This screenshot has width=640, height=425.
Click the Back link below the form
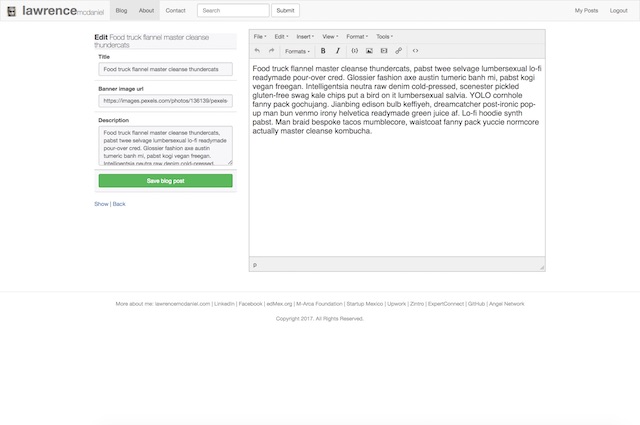(119, 204)
